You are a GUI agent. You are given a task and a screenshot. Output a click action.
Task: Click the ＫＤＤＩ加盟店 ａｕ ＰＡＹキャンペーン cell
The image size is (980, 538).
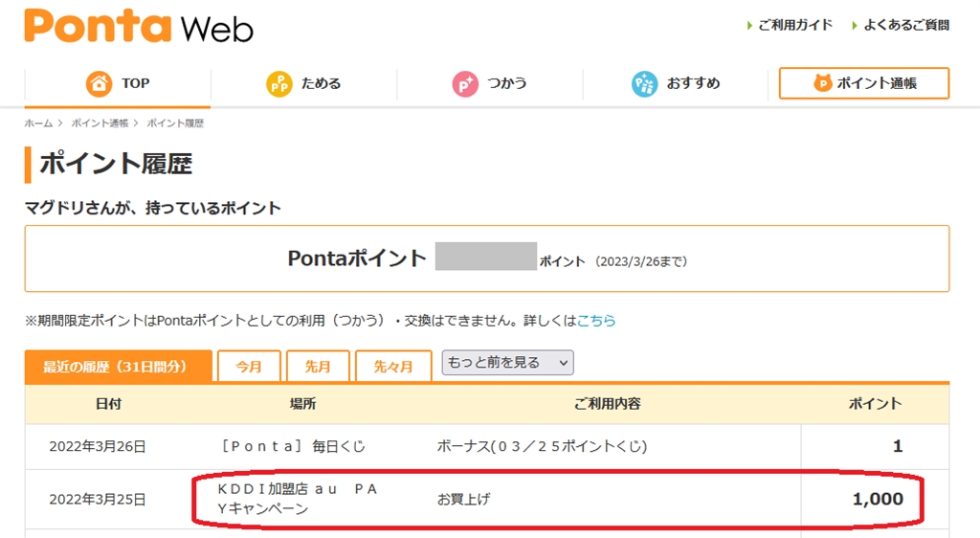(298, 499)
